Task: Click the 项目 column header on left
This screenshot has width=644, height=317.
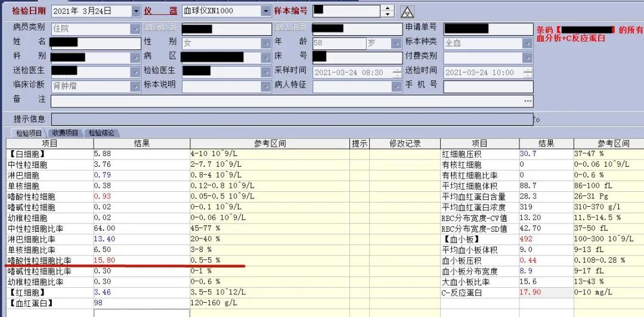Action: (x=49, y=144)
